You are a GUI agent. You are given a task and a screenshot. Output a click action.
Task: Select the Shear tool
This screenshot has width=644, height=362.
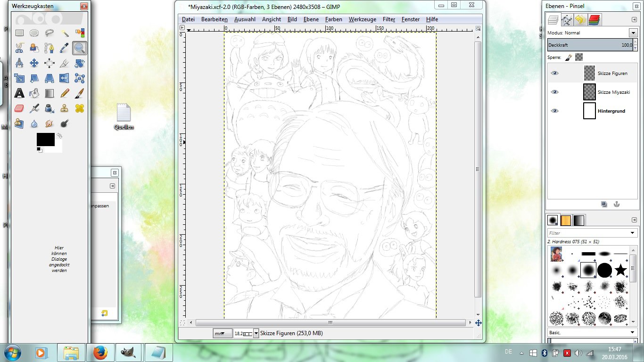(34, 78)
